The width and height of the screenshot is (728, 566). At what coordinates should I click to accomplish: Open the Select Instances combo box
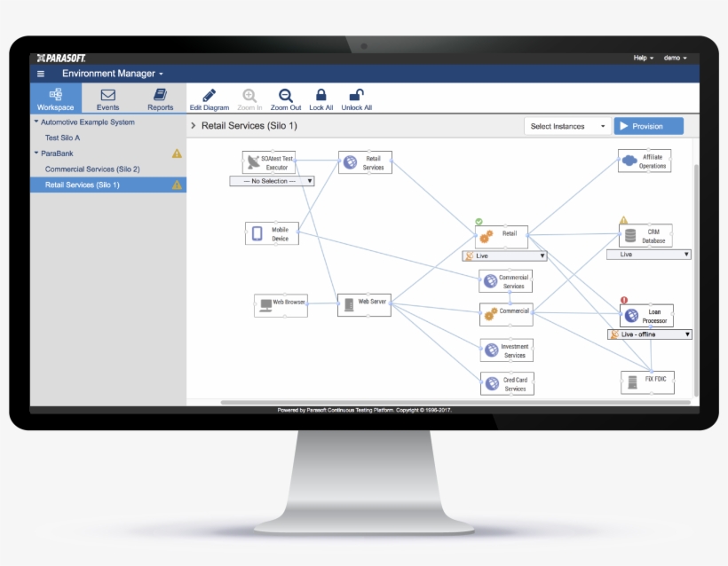tap(566, 125)
